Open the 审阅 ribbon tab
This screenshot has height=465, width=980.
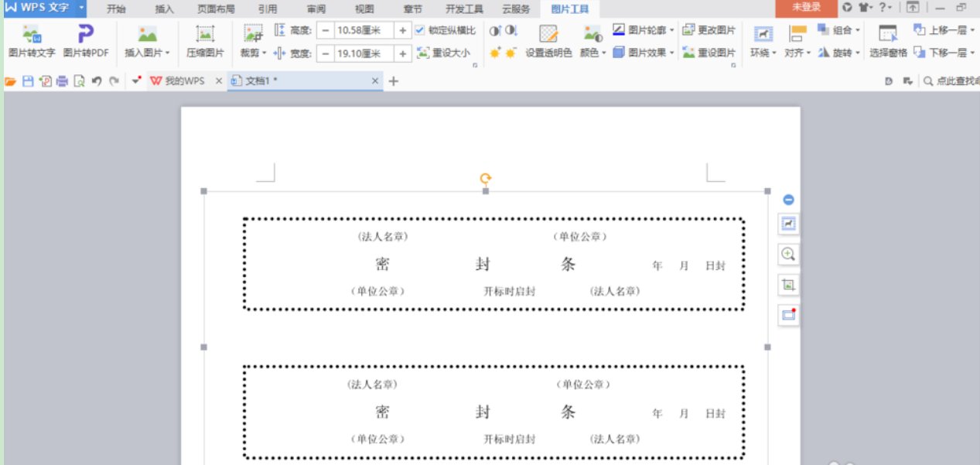click(316, 9)
